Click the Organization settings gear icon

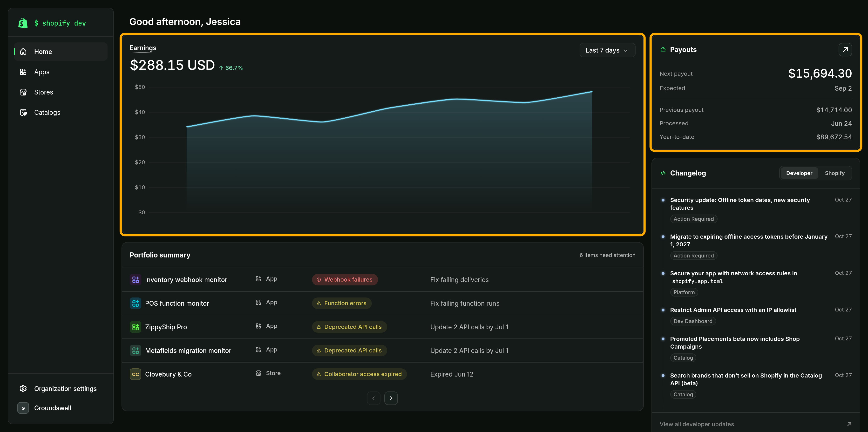coord(23,389)
